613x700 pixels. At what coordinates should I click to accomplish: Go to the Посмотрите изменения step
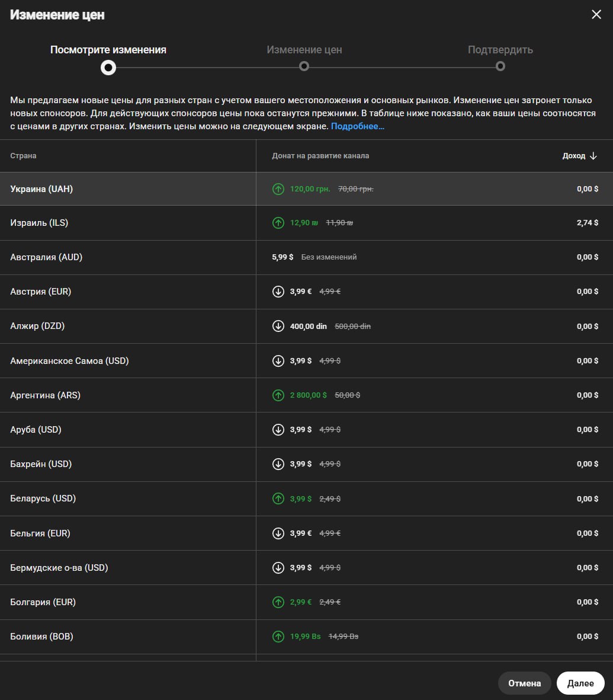coord(108,50)
